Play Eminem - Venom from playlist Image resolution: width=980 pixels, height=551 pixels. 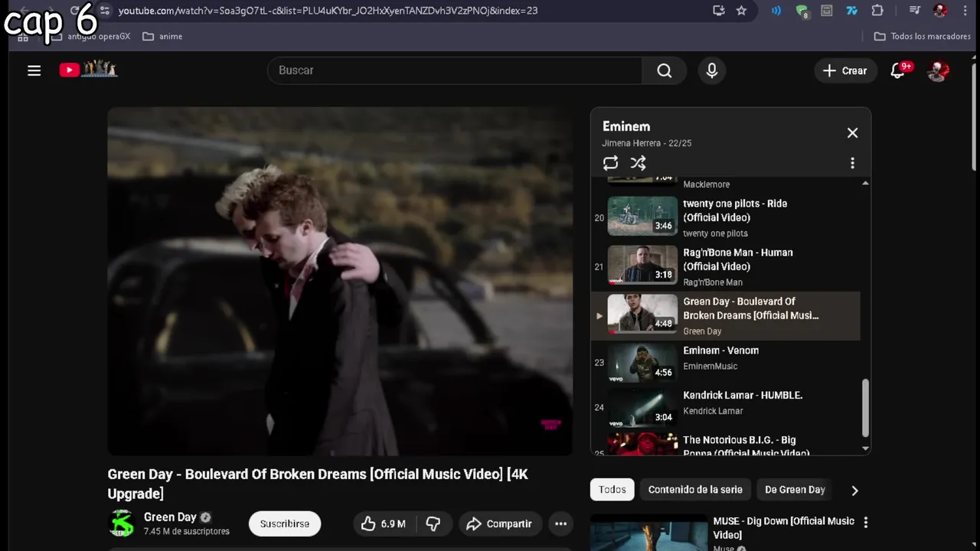(x=725, y=362)
